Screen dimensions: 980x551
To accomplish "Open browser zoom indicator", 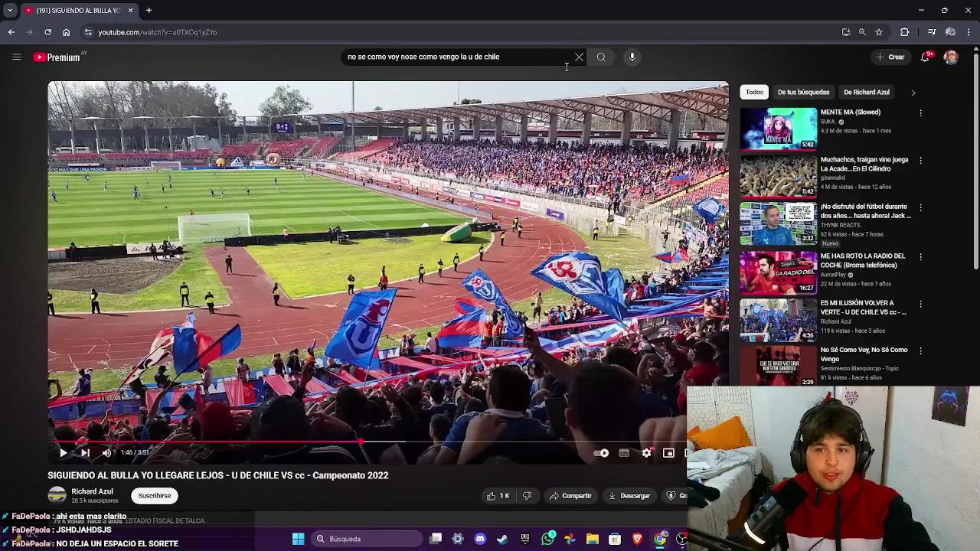I will tap(862, 32).
